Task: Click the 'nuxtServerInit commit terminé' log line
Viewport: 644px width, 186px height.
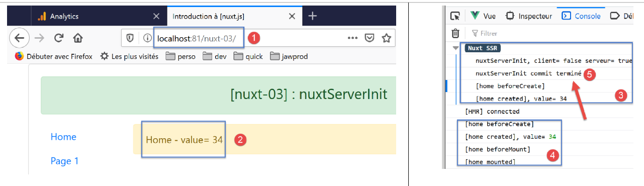Action: point(528,73)
